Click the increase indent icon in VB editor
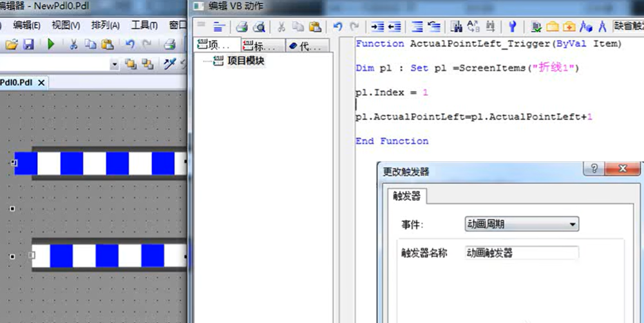Image resolution: width=644 pixels, height=323 pixels. 377,26
